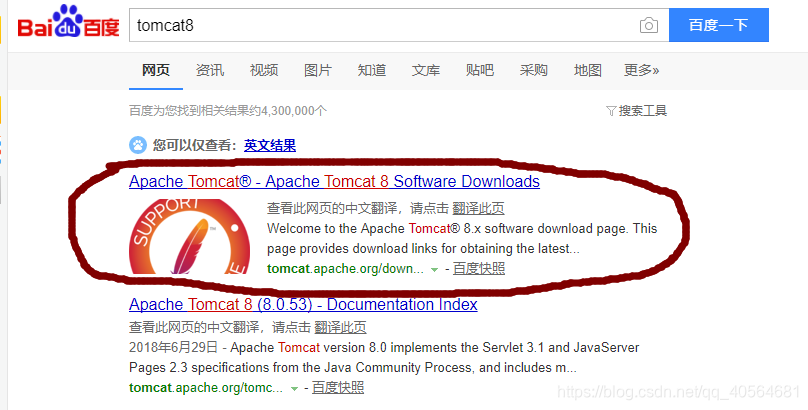Switch to the 文库 tab
The width and height of the screenshot is (808, 410).
(426, 70)
